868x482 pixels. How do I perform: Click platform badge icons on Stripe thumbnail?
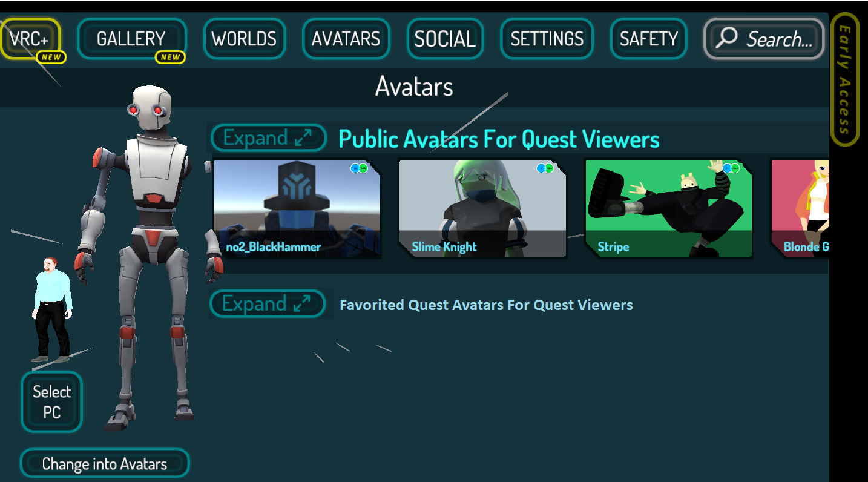[x=731, y=168]
